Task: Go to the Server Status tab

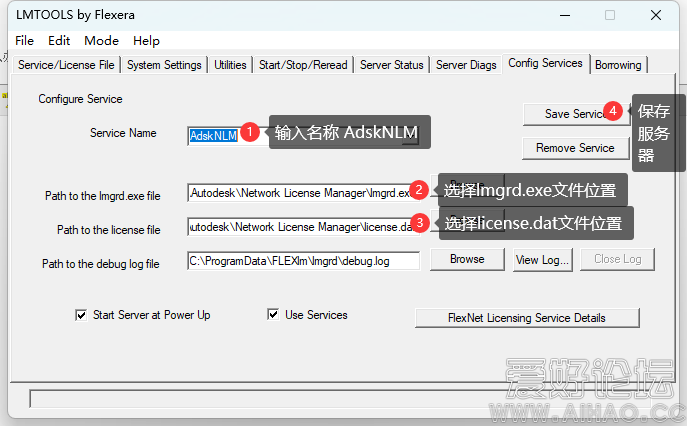Action: [391, 65]
